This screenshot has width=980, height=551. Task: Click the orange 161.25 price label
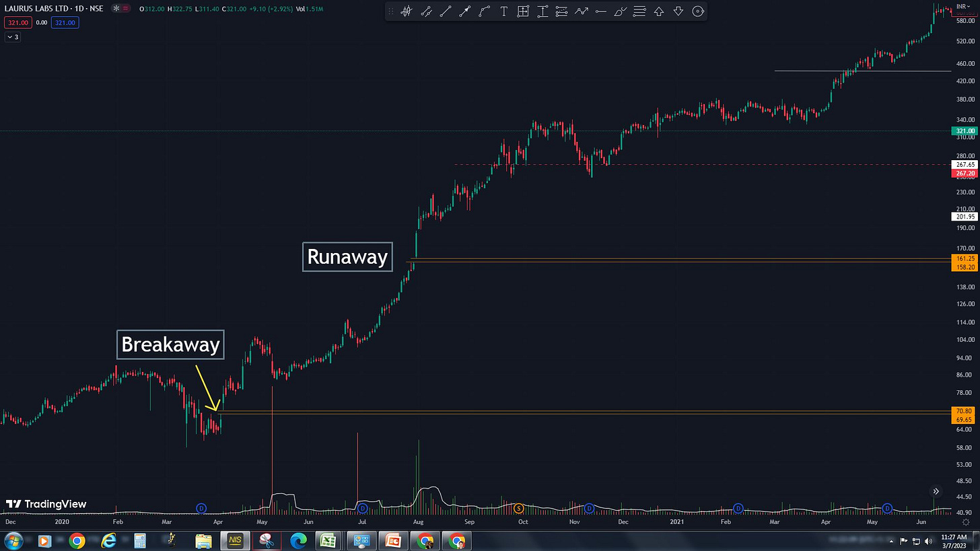(965, 258)
